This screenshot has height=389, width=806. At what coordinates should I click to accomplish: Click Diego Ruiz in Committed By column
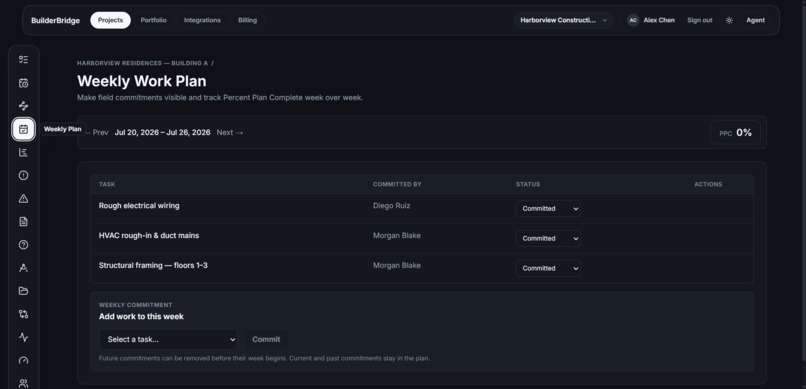392,206
